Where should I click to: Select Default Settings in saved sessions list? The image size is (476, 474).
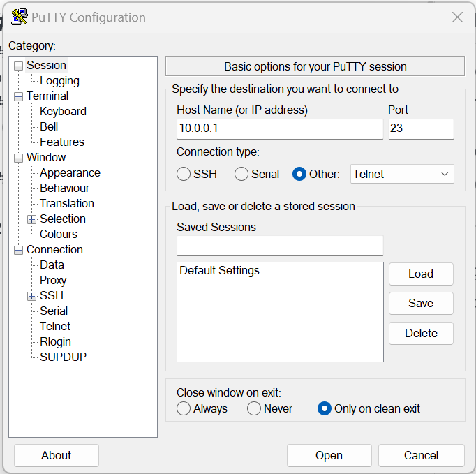pyautogui.click(x=219, y=271)
